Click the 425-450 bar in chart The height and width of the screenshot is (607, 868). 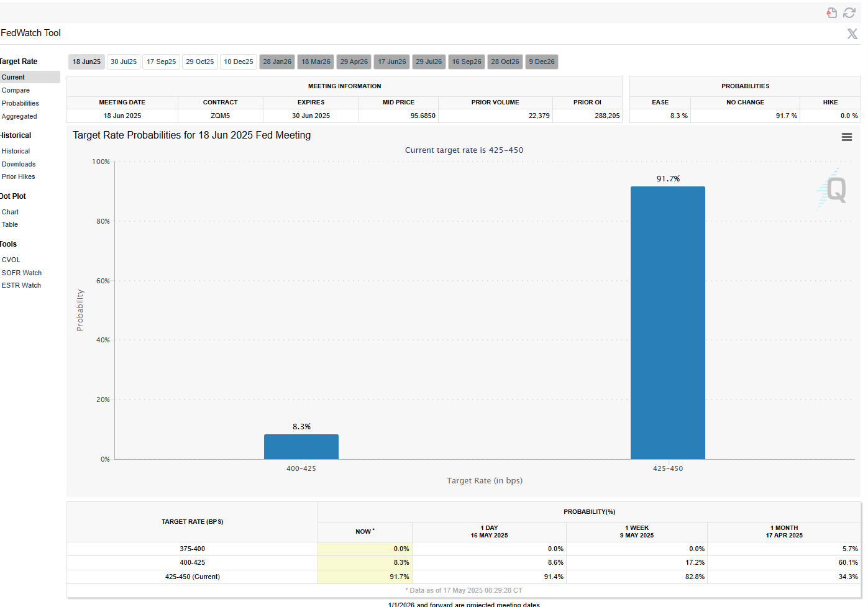click(x=668, y=322)
